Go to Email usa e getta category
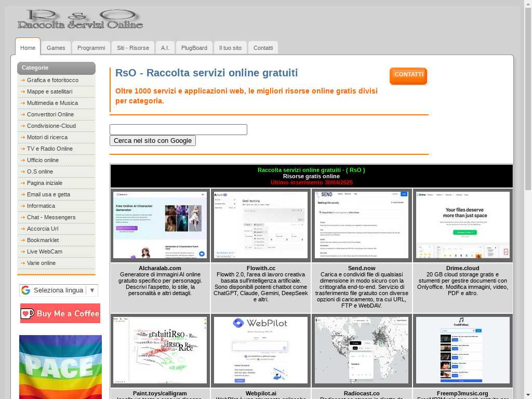This screenshot has height=399, width=532. [56, 194]
